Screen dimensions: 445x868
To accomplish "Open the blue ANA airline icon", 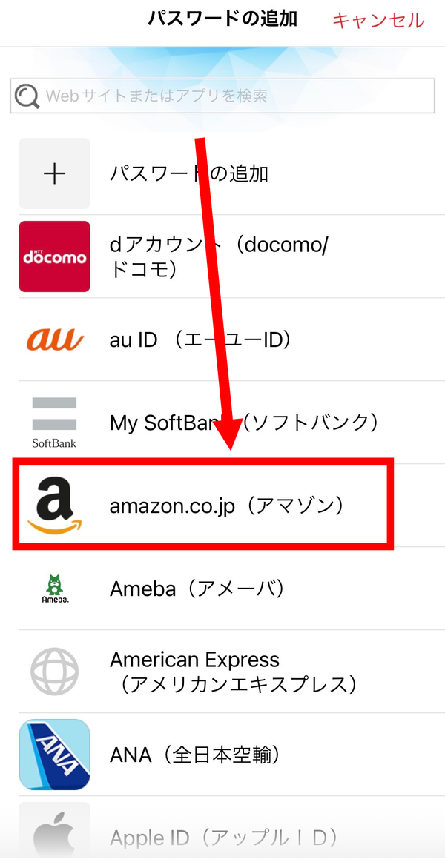I will coord(54,754).
